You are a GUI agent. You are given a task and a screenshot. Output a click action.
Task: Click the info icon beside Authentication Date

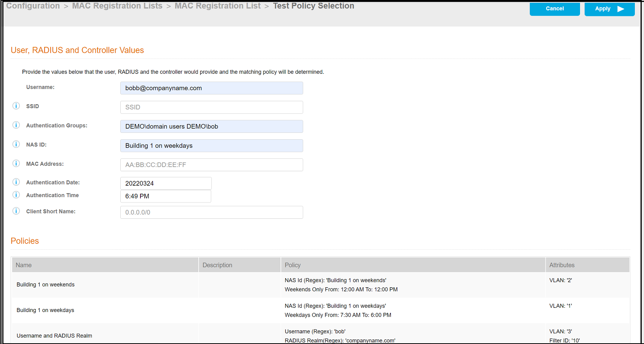tap(16, 182)
